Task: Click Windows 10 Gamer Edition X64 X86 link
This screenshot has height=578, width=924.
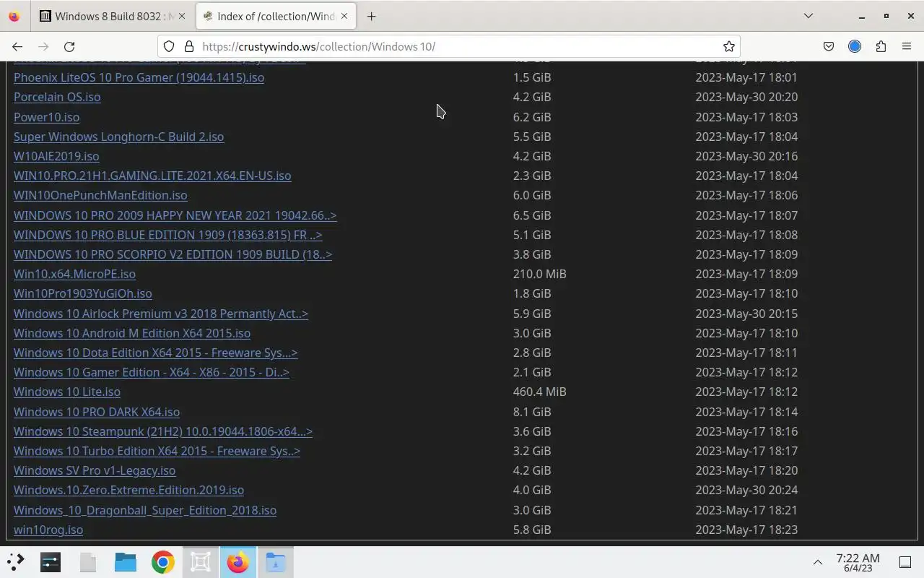Action: (x=151, y=372)
